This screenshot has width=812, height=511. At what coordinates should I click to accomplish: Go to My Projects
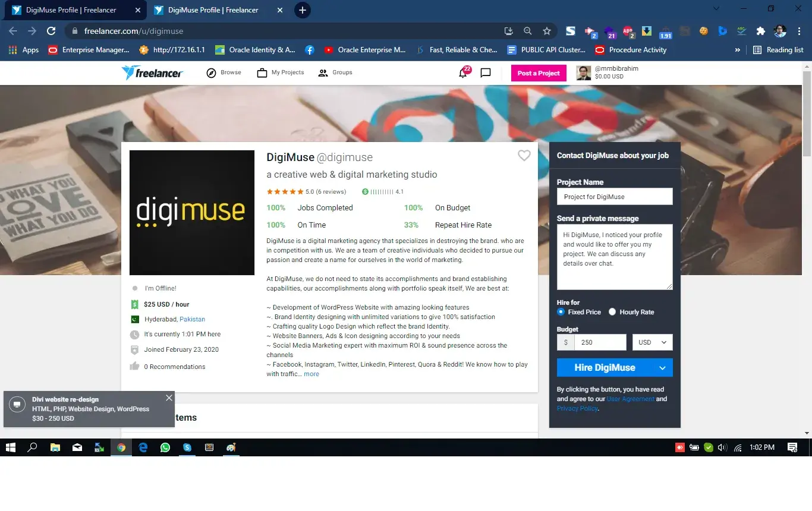click(x=281, y=72)
